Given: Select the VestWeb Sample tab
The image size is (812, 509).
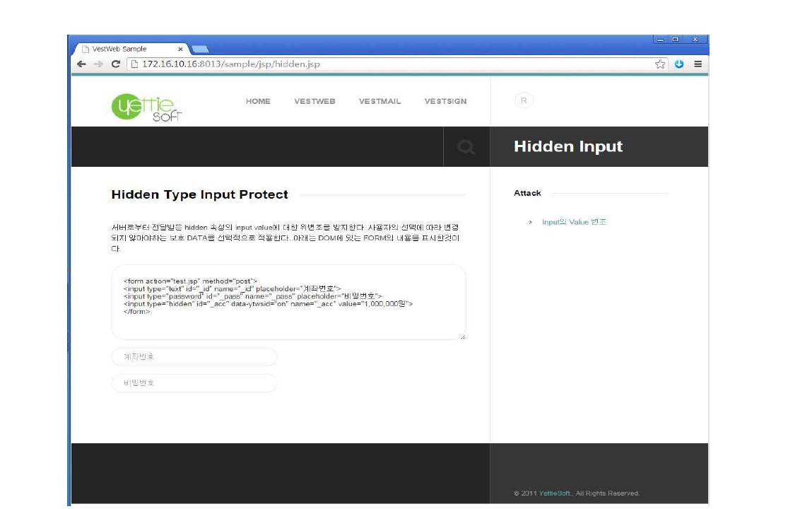Looking at the screenshot, I should (x=120, y=49).
